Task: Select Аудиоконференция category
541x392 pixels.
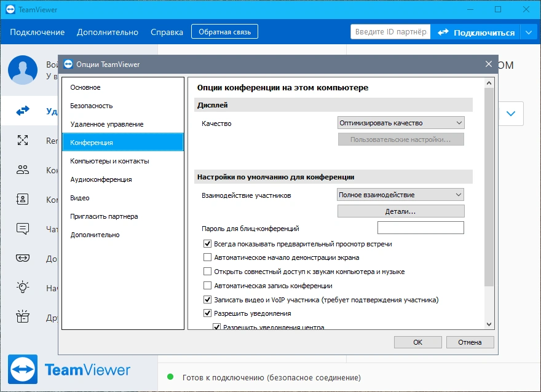Action: (123, 179)
